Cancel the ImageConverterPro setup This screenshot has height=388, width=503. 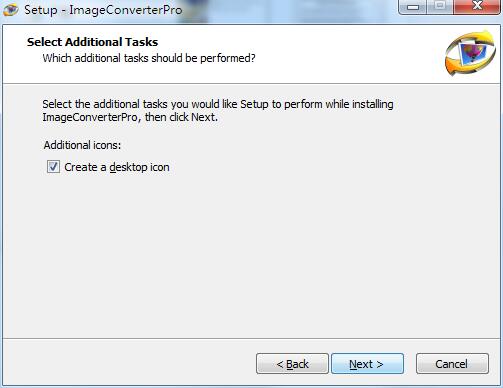(x=452, y=364)
